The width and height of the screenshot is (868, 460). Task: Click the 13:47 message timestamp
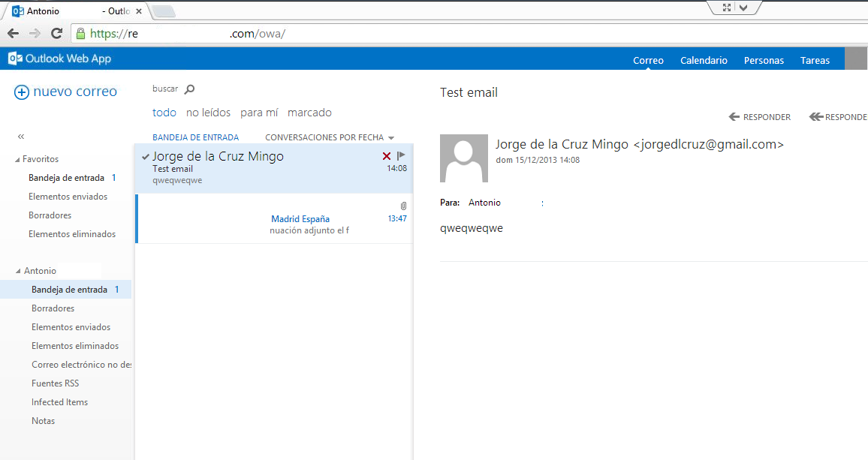[x=397, y=218]
